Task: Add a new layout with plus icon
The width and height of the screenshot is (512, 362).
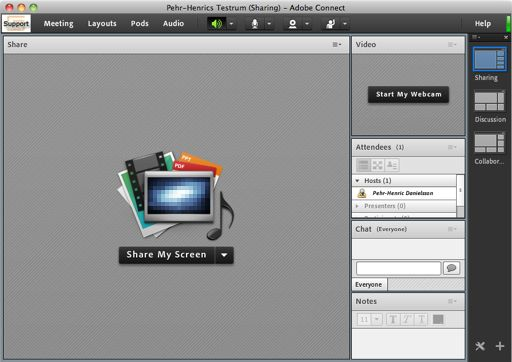Action: point(500,346)
